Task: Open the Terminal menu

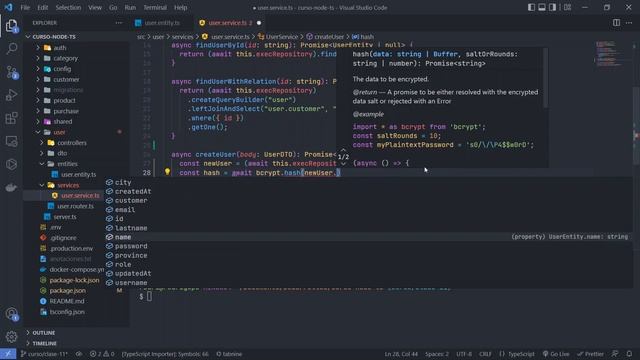Action: coord(155,7)
